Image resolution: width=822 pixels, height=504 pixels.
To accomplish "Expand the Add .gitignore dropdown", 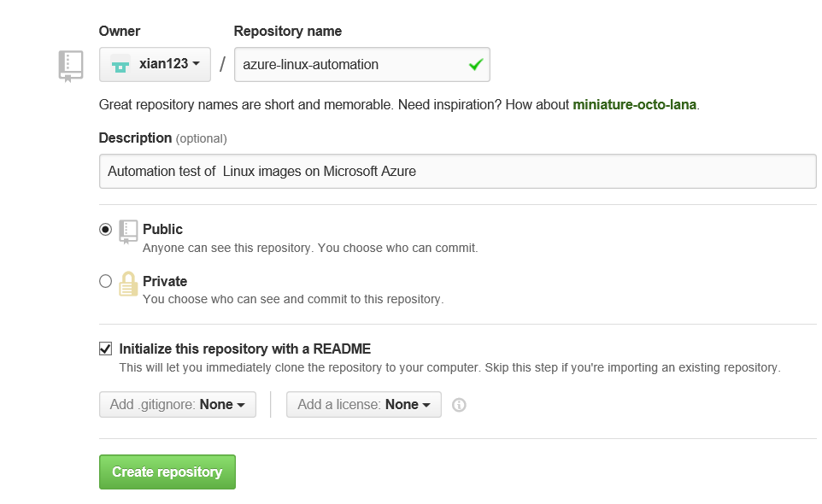I will coord(178,405).
